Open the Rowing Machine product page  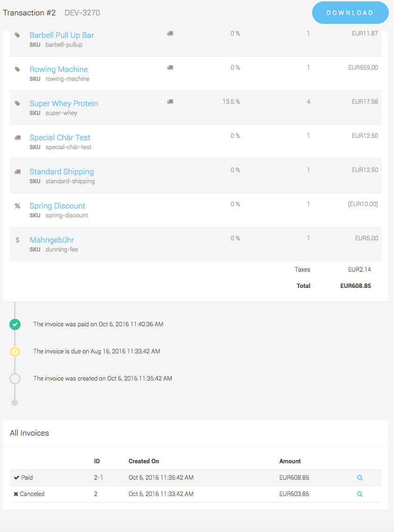click(58, 69)
